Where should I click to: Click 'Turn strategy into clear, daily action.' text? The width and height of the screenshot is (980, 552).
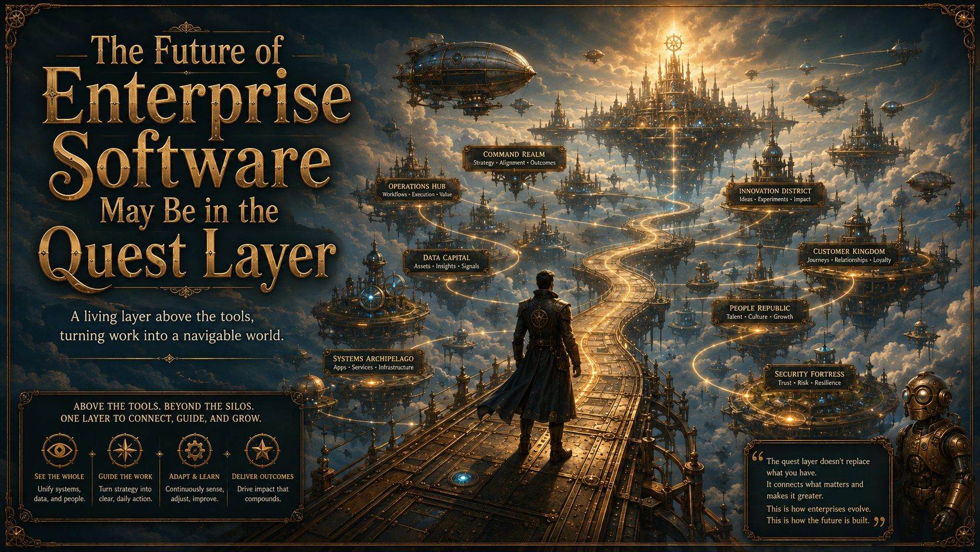tap(125, 494)
